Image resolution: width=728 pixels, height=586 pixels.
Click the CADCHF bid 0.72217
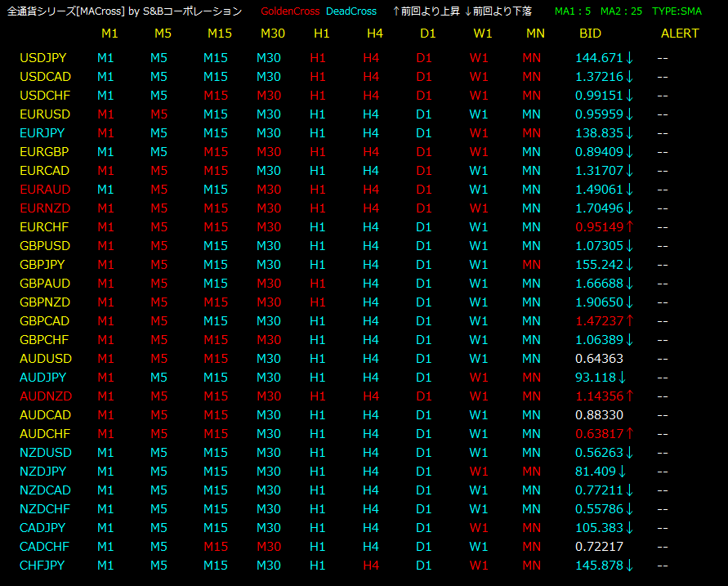599,547
